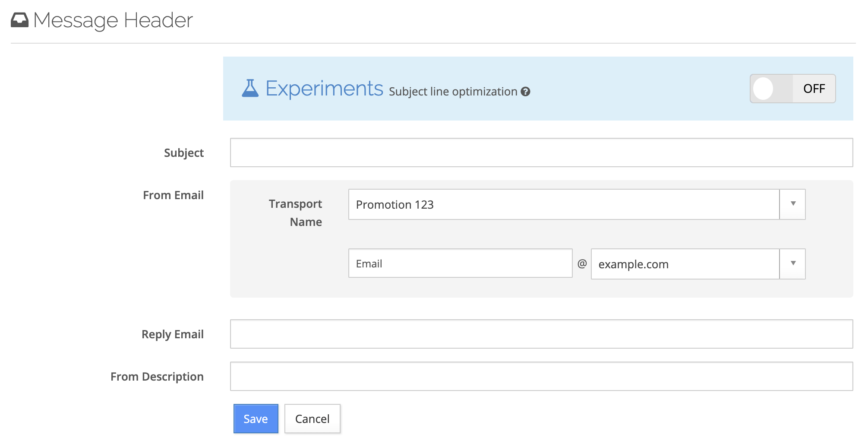Click the Reply Email label
The width and height of the screenshot is (868, 448).
(x=172, y=334)
